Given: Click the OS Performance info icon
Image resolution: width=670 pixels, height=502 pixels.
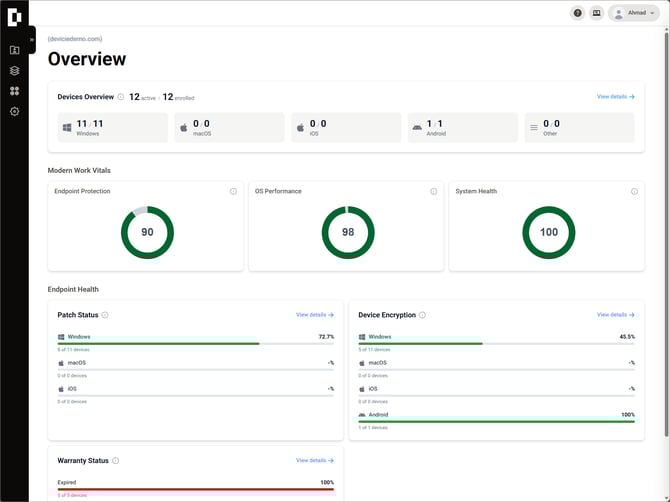Looking at the screenshot, I should [434, 191].
